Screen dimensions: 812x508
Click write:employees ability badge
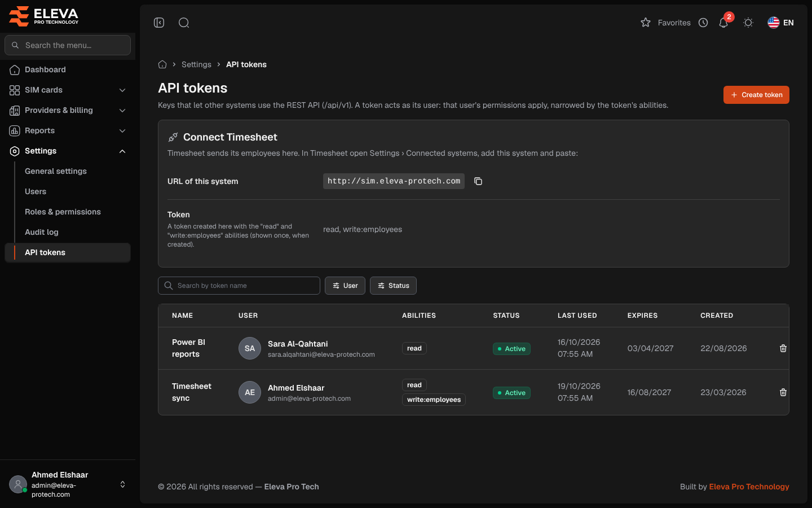pyautogui.click(x=434, y=400)
